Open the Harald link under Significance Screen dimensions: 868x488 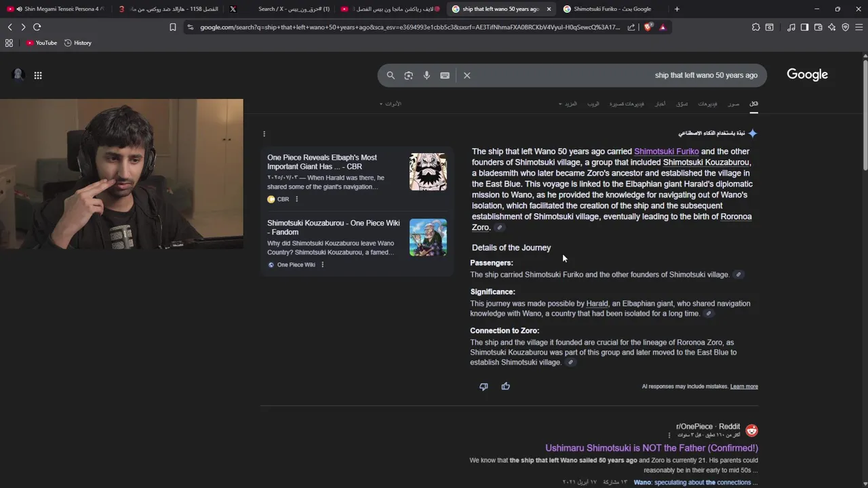click(x=597, y=304)
